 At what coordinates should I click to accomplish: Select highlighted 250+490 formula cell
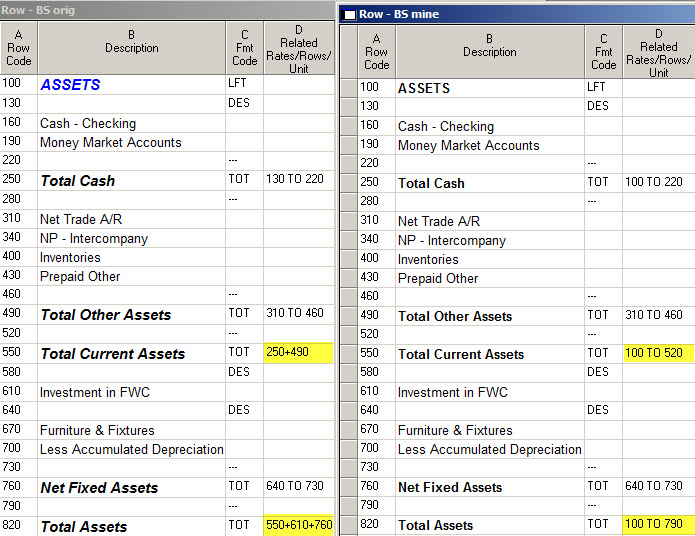tap(298, 353)
